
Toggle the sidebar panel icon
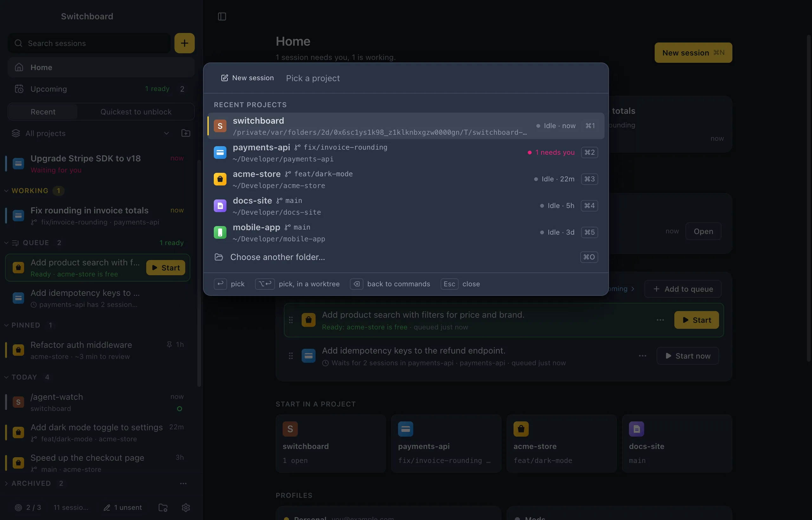pyautogui.click(x=222, y=16)
